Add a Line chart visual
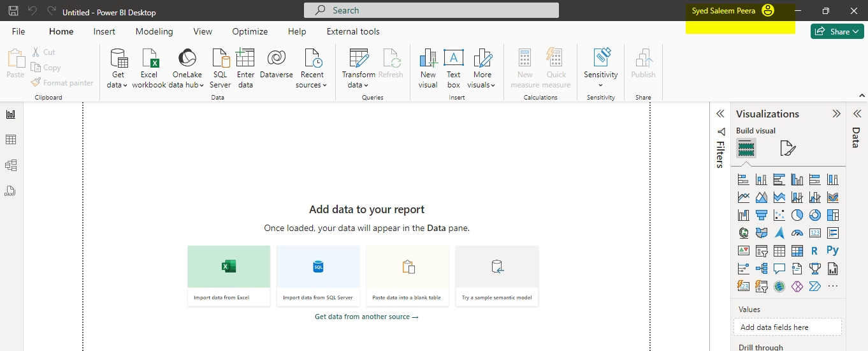Viewport: 868px width, 351px height. coord(743,197)
